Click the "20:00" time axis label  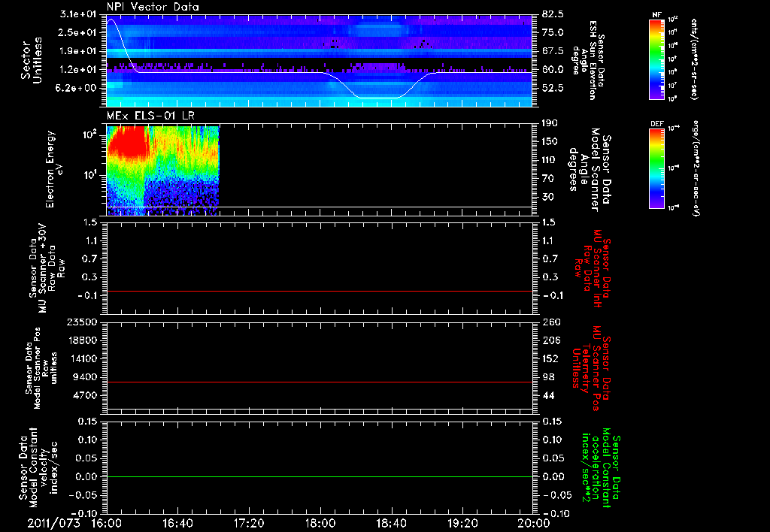click(534, 523)
